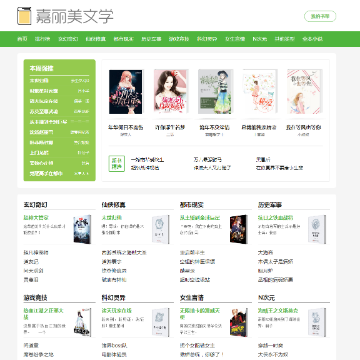Open placeholder book cover in 仙侠修真 section
360x360 pixels.
coord(160,229)
